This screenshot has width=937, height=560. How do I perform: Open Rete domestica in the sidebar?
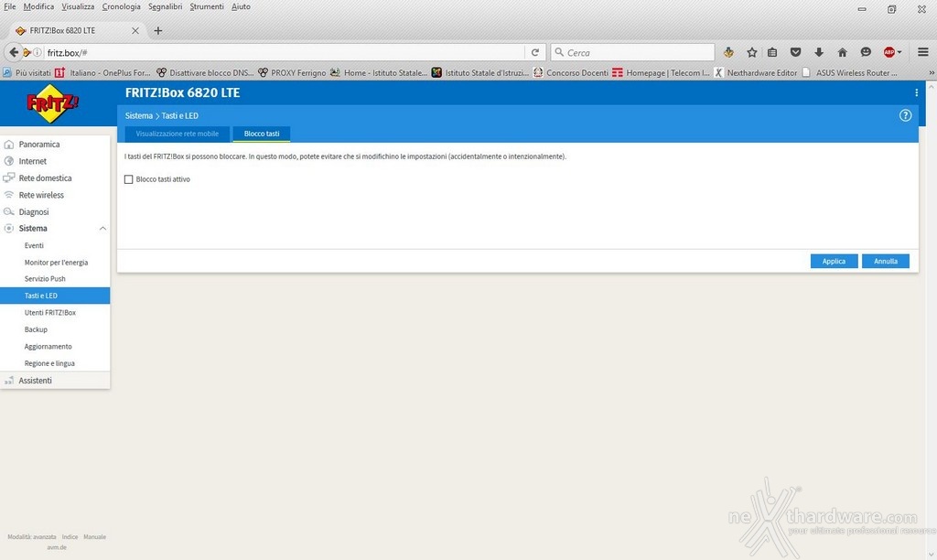pyautogui.click(x=45, y=178)
